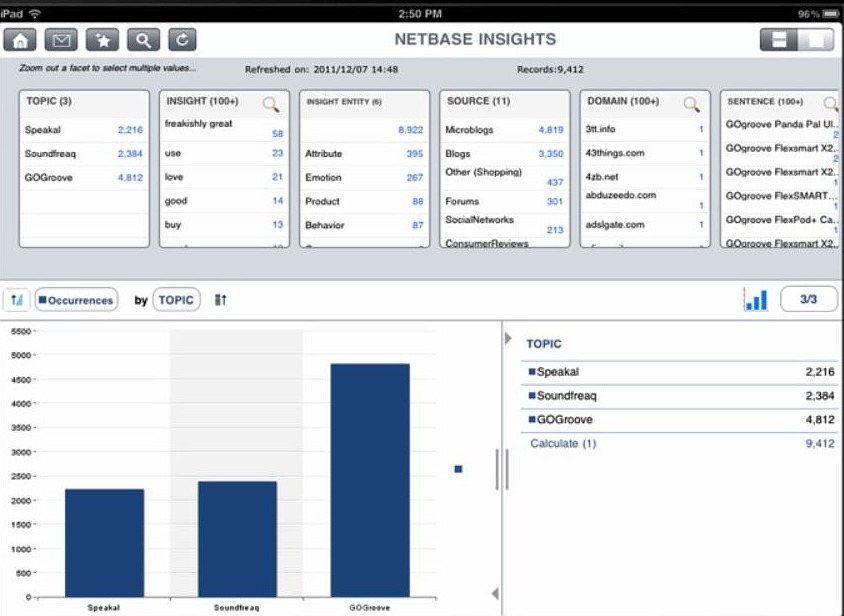Click the blue legend marker beside chart
This screenshot has width=844, height=616.
[x=458, y=469]
